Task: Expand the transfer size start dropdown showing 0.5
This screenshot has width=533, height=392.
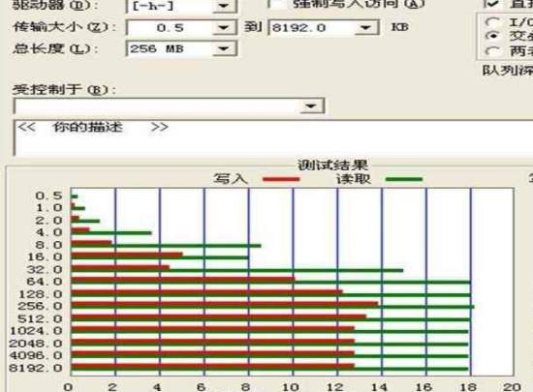Action: [223, 27]
